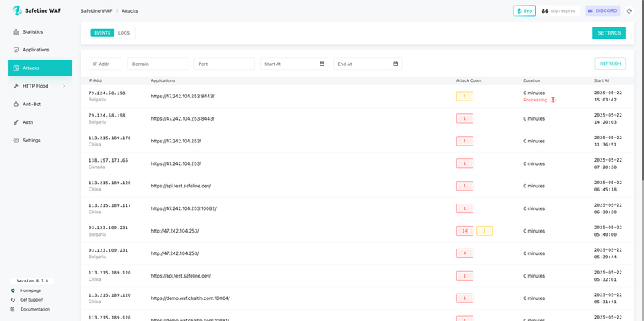Focus the Domain filter field
The image size is (644, 321).
pyautogui.click(x=158, y=64)
